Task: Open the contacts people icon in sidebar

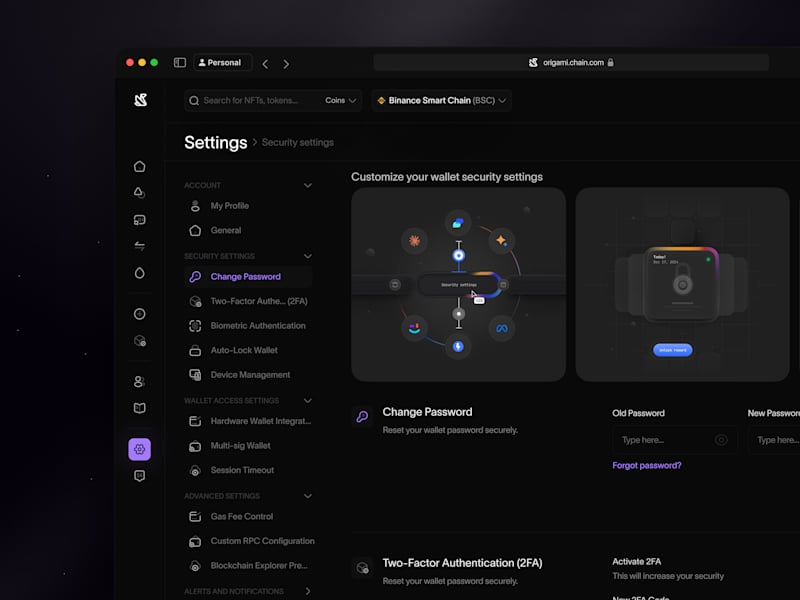Action: pyautogui.click(x=139, y=381)
